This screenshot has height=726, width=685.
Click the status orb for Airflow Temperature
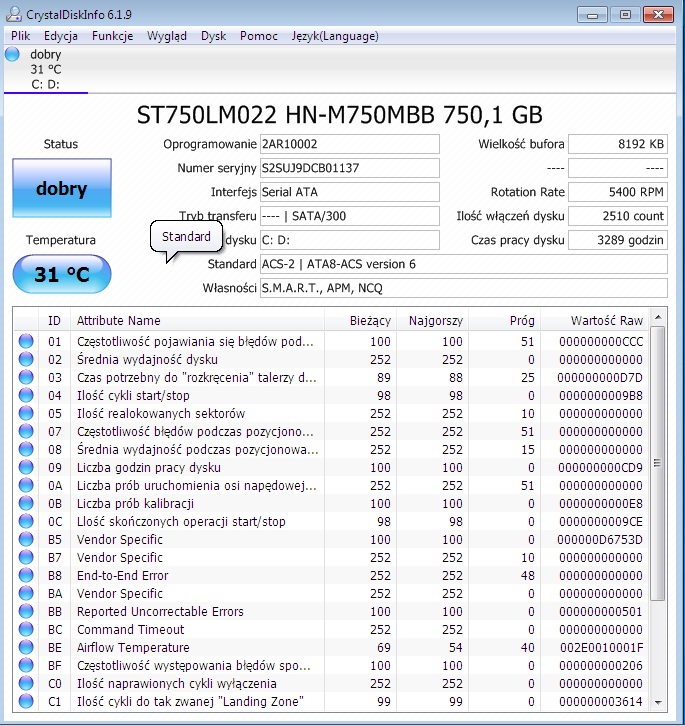tap(26, 647)
